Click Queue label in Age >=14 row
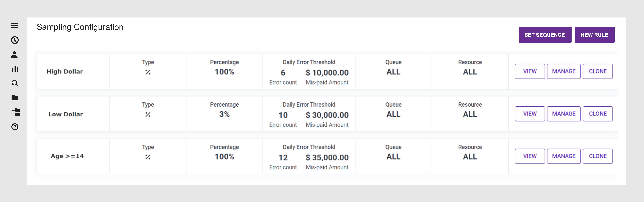The image size is (644, 202). point(393,147)
